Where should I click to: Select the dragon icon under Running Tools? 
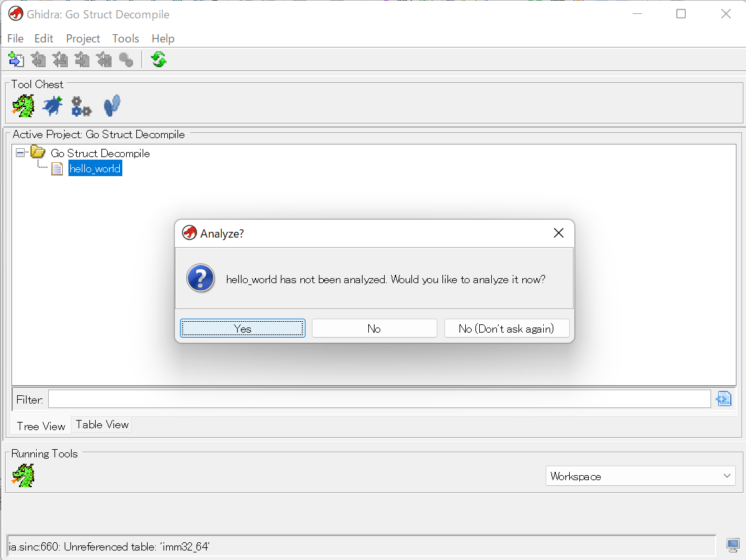point(23,474)
